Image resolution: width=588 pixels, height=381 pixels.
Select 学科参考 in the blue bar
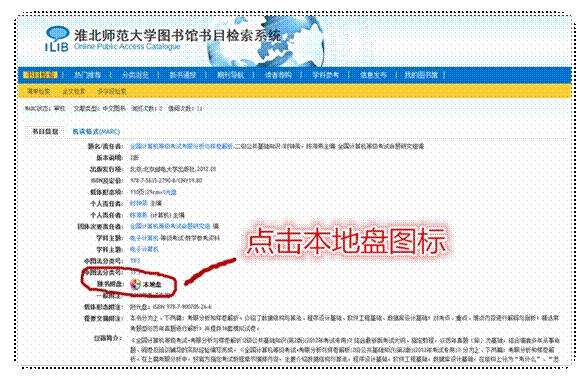click(x=326, y=75)
